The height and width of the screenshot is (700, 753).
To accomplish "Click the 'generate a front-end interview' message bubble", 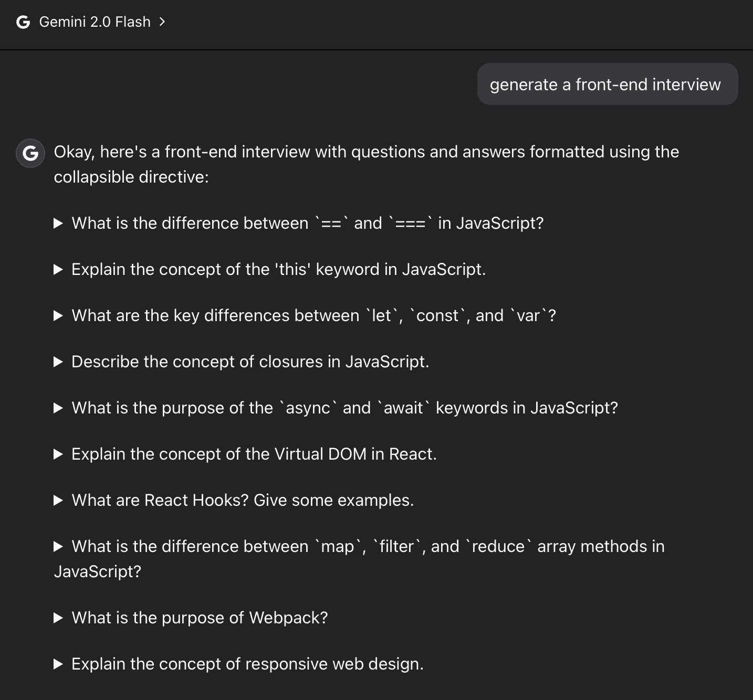I will 608,84.
